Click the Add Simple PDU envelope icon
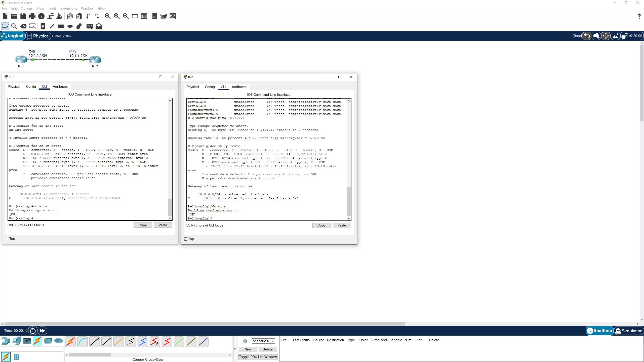 point(90,26)
